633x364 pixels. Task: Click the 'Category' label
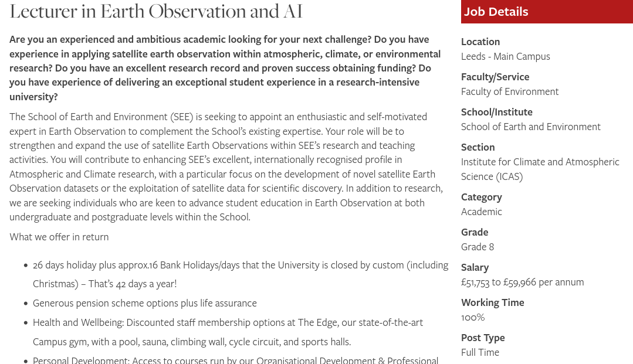point(482,197)
